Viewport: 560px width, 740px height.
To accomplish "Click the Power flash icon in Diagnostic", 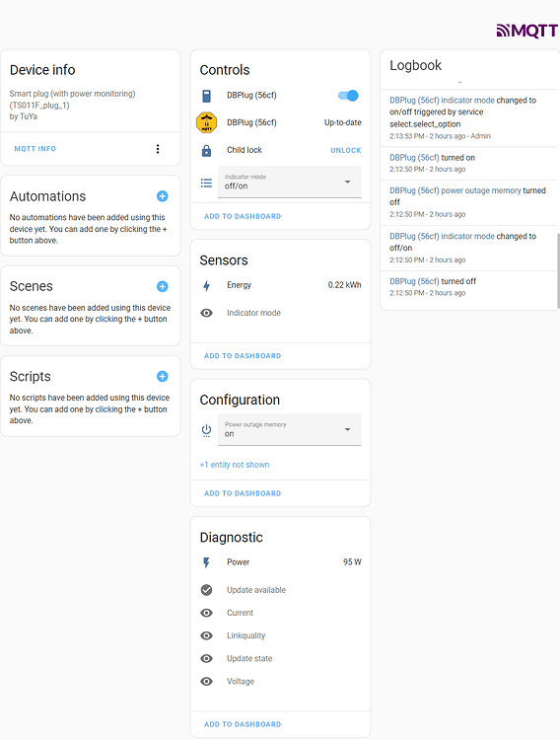I will tap(207, 562).
